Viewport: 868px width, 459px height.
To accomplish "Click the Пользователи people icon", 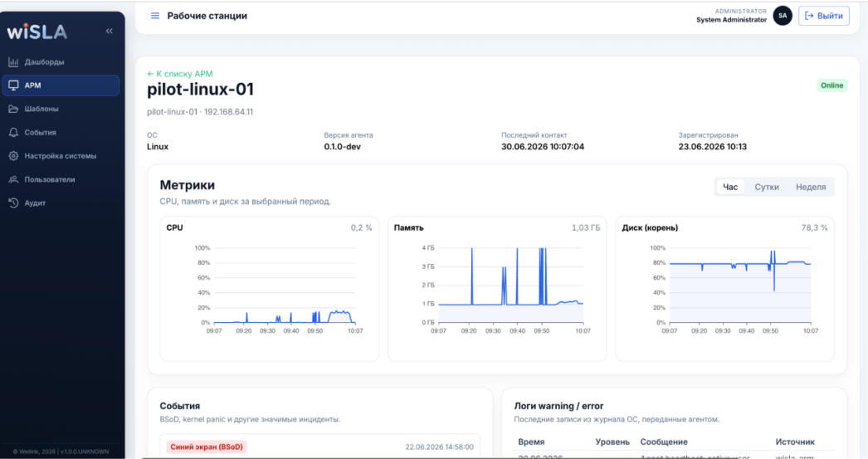I will click(x=13, y=179).
